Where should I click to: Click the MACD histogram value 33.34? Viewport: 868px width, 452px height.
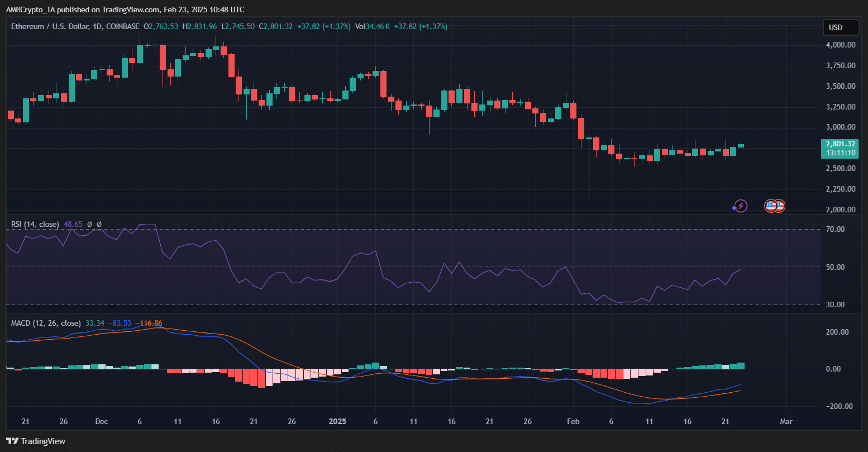[94, 323]
